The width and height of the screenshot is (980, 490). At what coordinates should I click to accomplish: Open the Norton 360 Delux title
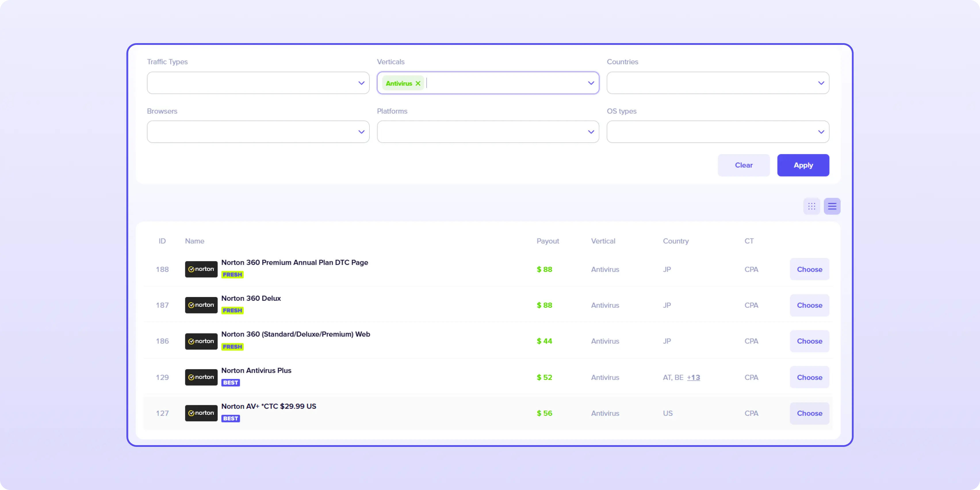click(251, 298)
